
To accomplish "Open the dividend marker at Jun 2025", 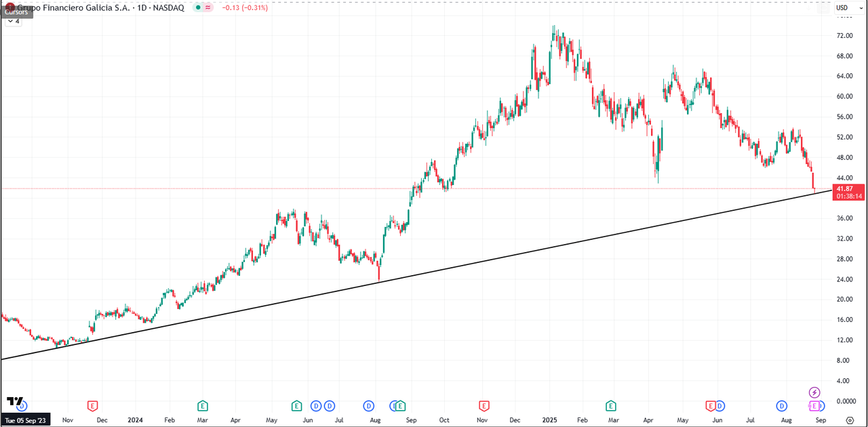I will 719,406.
